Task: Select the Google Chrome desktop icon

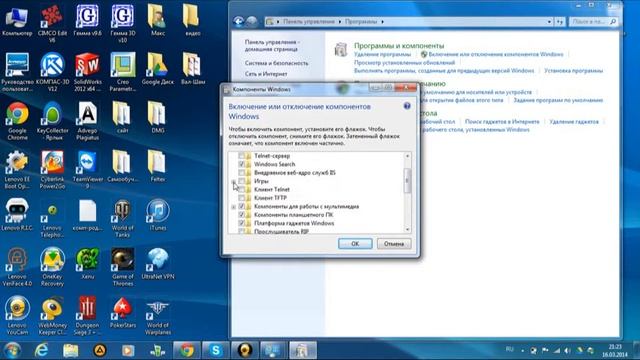Action: point(17,121)
